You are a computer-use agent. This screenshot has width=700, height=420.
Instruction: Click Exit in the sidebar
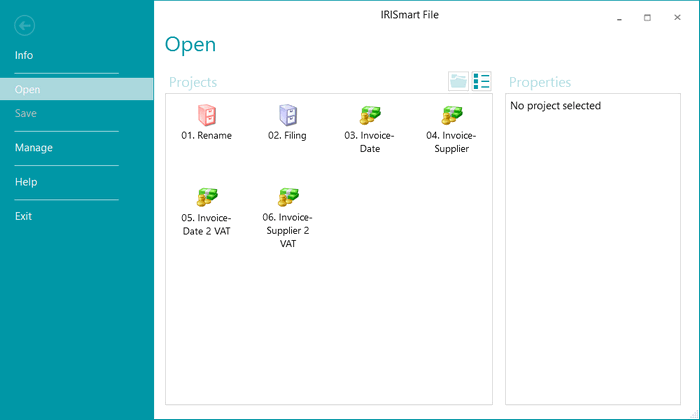click(23, 216)
